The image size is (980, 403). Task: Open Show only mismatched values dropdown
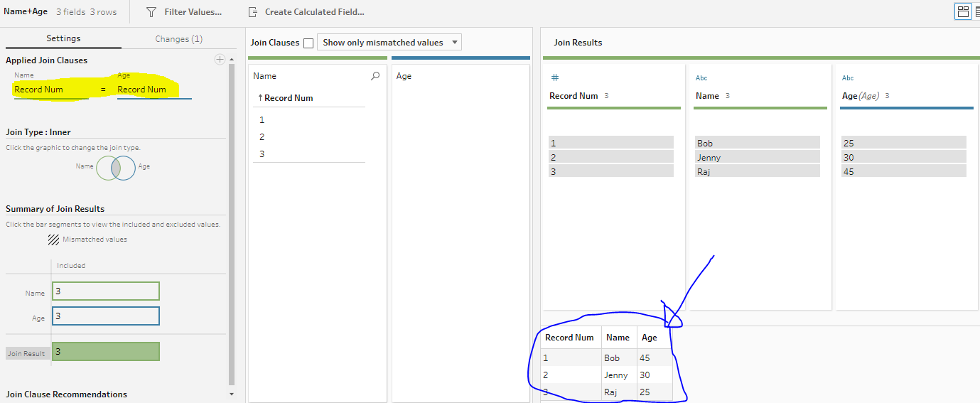click(389, 43)
